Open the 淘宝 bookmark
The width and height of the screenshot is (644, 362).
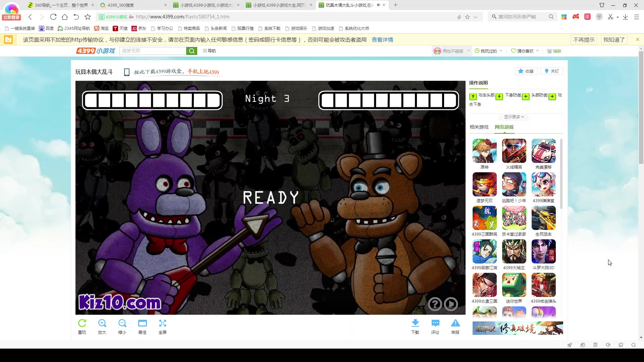pyautogui.click(x=101, y=28)
